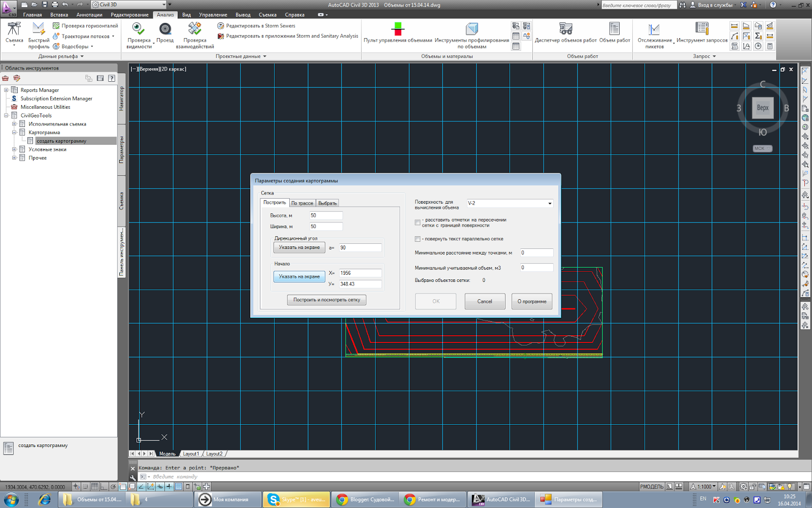The image size is (812, 508).
Task: Open Диспетчер объемов работ
Action: coord(565,29)
